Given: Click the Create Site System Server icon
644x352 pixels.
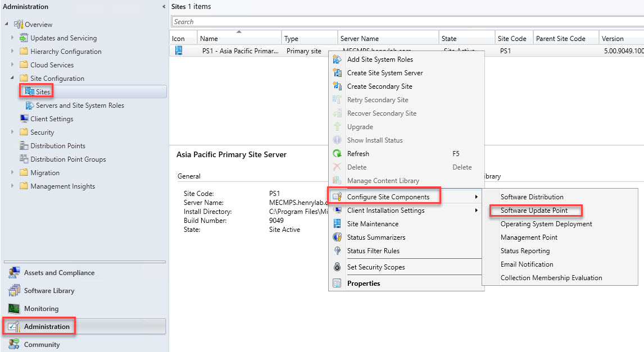Looking at the screenshot, I should pos(337,73).
